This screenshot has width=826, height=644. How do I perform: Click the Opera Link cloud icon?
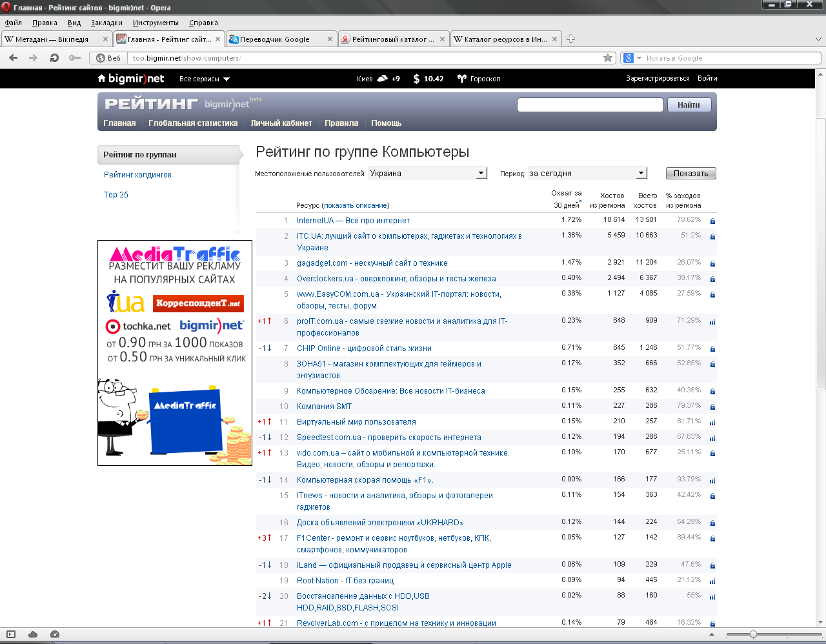coord(33,634)
